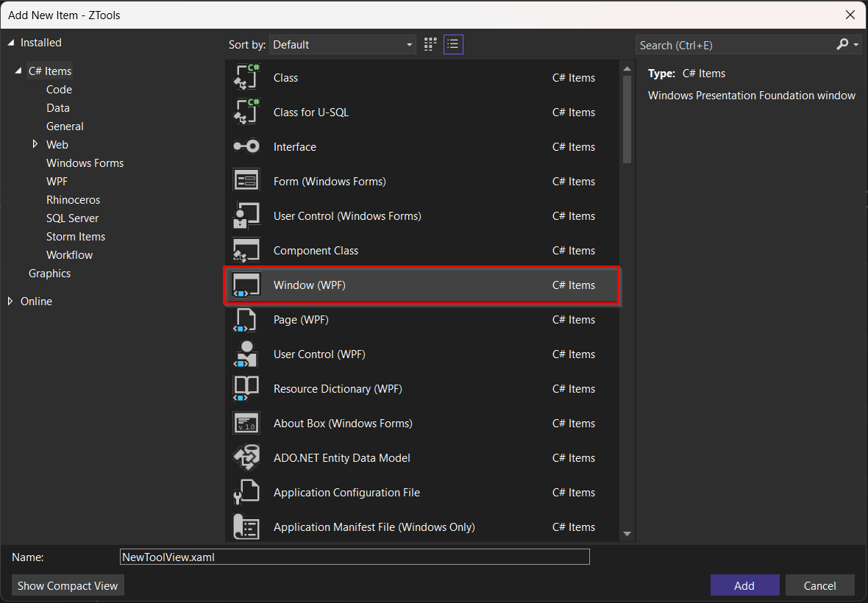Click the search magnifier icon
The height and width of the screenshot is (603, 868).
[842, 45]
